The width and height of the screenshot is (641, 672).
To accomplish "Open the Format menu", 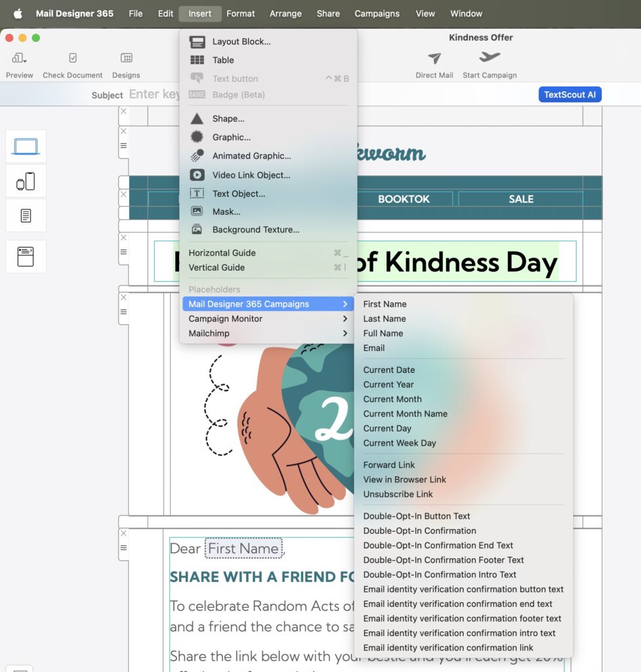I will pyautogui.click(x=240, y=14).
